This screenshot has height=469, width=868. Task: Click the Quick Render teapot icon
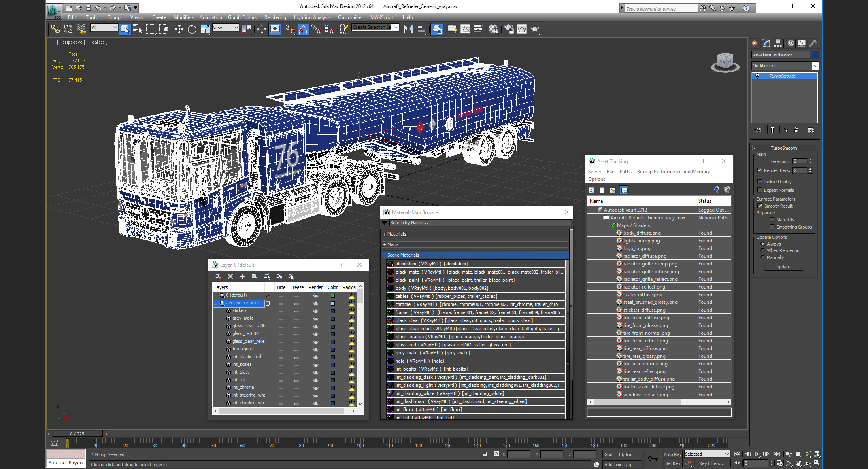pos(535,29)
